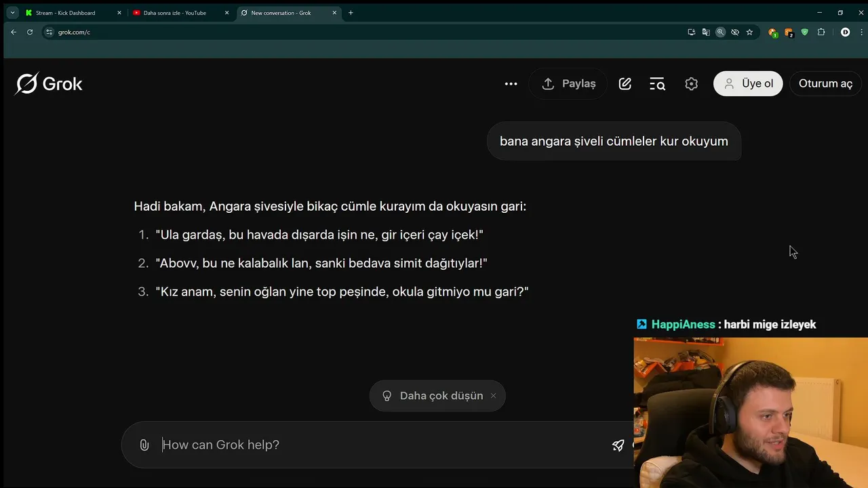This screenshot has height=488, width=868.
Task: Bookmark this page with the star
Action: pyautogui.click(x=749, y=32)
